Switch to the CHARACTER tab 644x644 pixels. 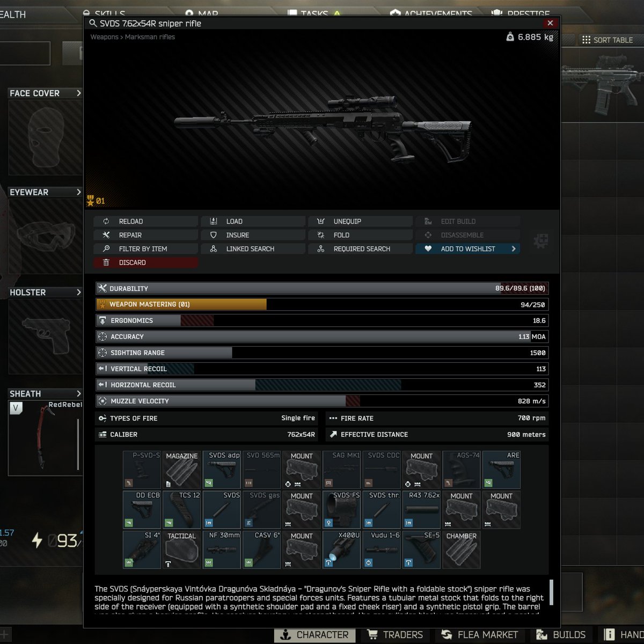(x=315, y=635)
